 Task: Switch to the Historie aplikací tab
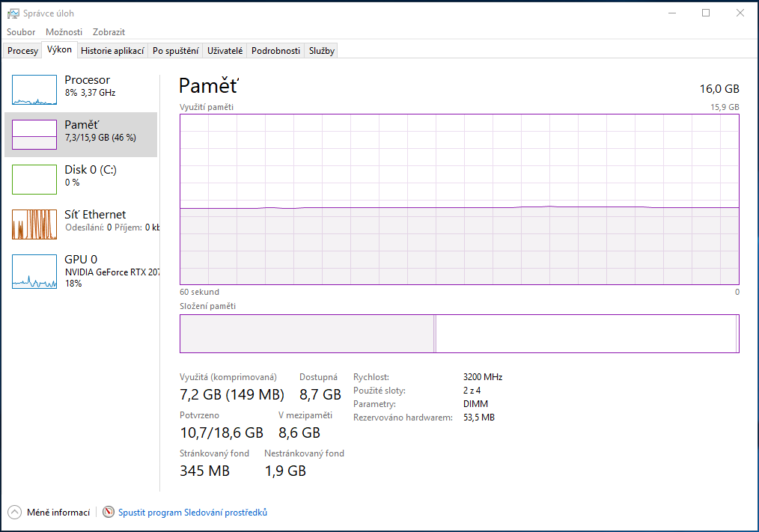pyautogui.click(x=112, y=51)
